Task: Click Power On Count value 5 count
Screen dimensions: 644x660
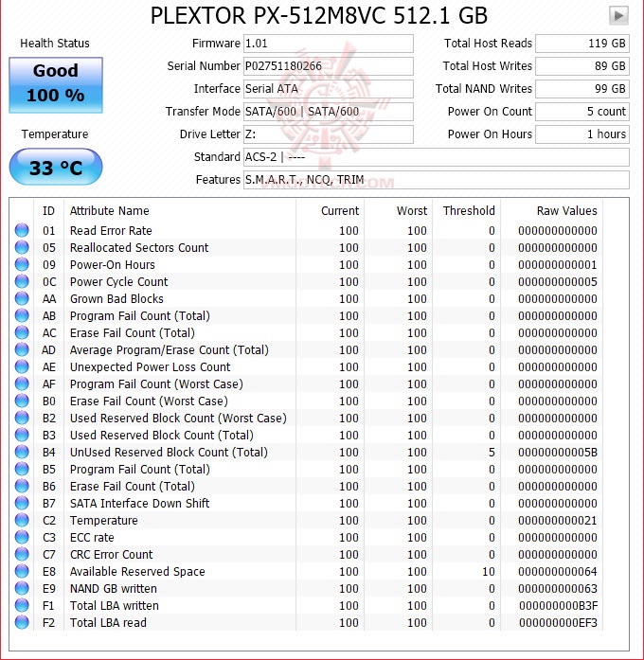Action: [x=582, y=112]
